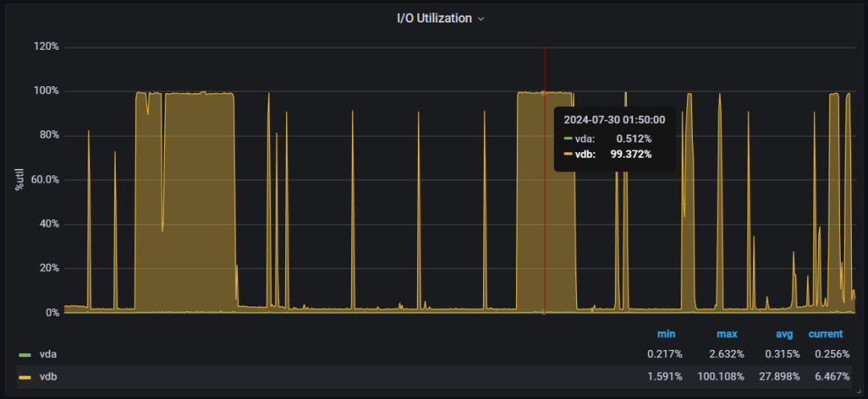Toggle the vdb series in legend
Image resolution: width=868 pixels, height=399 pixels.
click(x=47, y=376)
